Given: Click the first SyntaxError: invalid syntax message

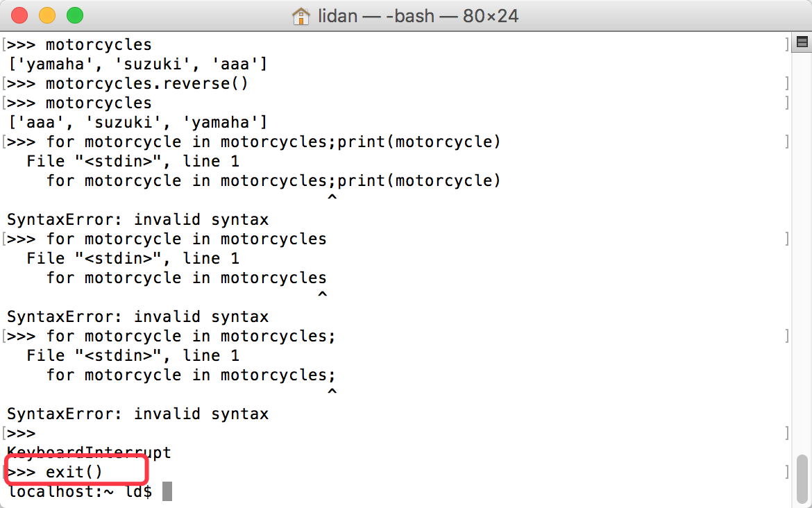Looking at the screenshot, I should coord(137,219).
